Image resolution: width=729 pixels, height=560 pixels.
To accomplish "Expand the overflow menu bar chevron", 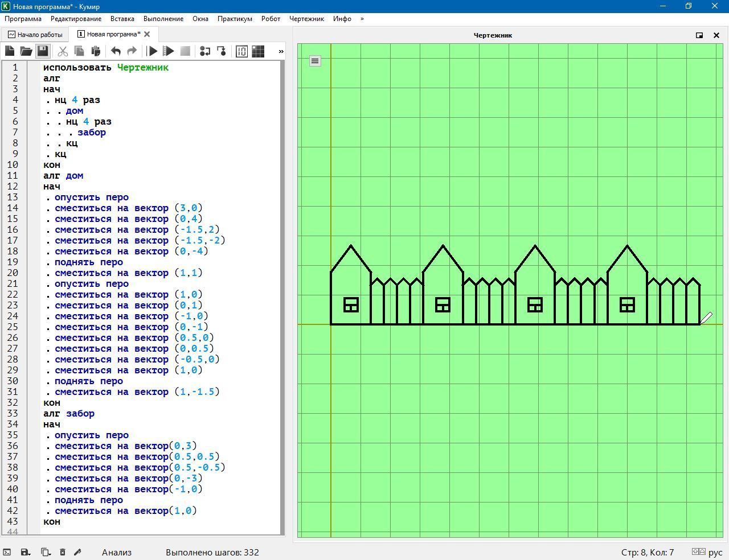I will [362, 19].
